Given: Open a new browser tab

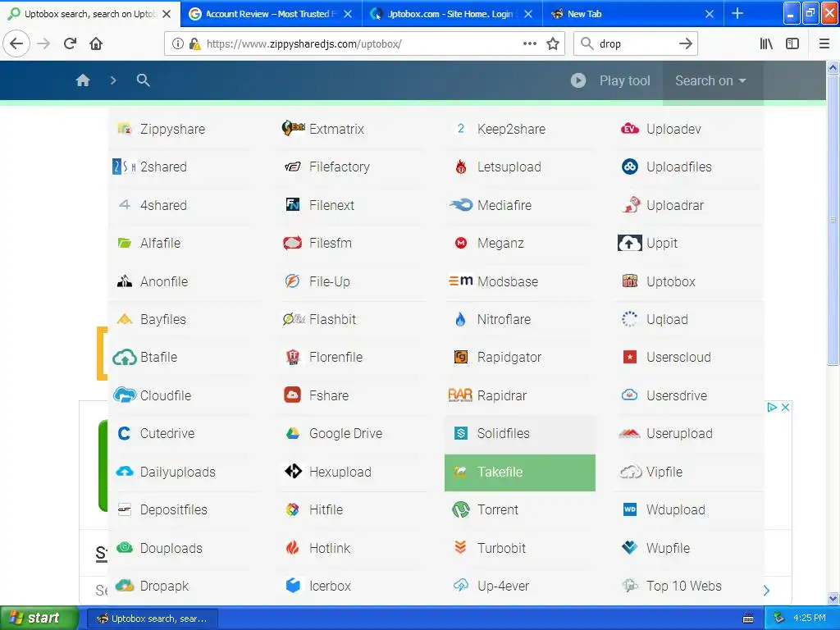Looking at the screenshot, I should (737, 13).
